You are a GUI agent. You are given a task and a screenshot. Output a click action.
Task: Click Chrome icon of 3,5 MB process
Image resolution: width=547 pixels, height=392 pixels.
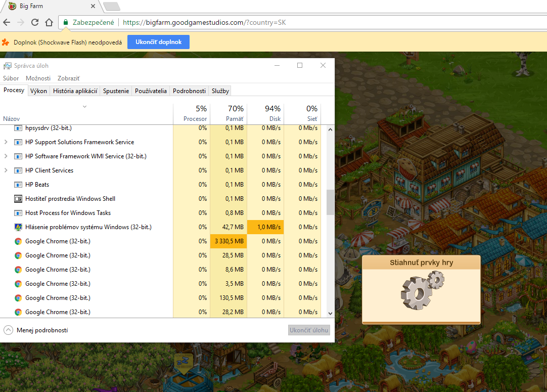point(18,284)
